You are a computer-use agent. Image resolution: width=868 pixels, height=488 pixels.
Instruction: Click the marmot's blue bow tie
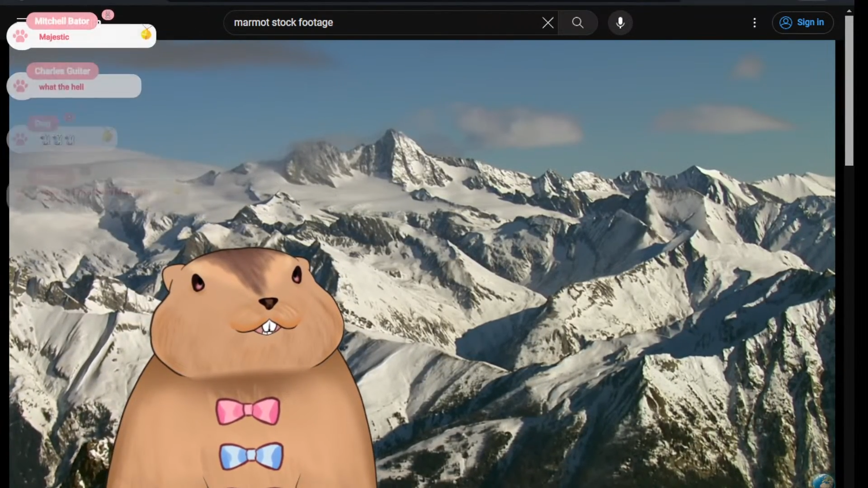pos(251,455)
